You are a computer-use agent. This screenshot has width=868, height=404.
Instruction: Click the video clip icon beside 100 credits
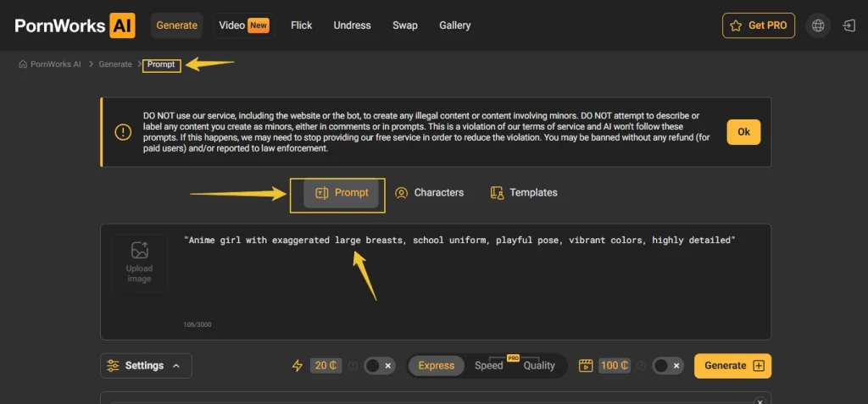pyautogui.click(x=586, y=366)
